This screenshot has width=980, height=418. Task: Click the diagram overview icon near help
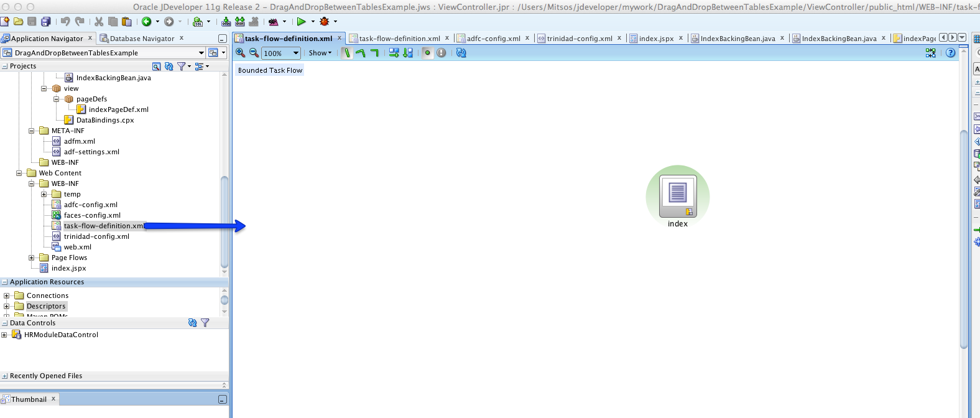pyautogui.click(x=931, y=53)
